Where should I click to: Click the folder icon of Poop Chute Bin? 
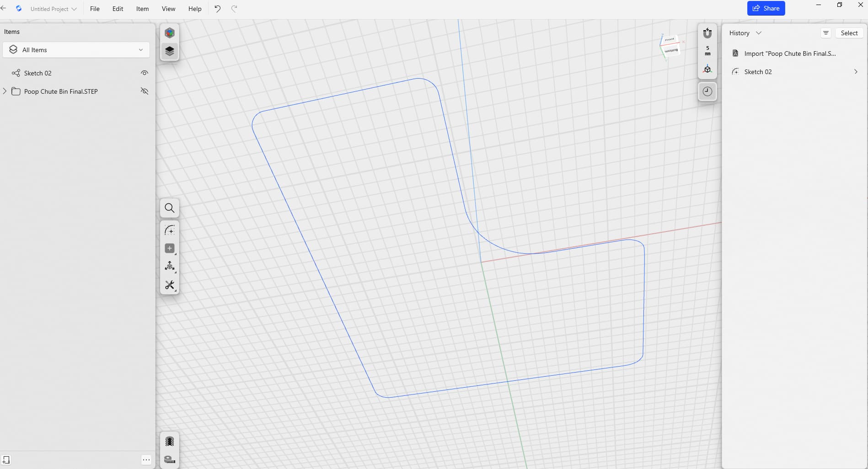[16, 91]
